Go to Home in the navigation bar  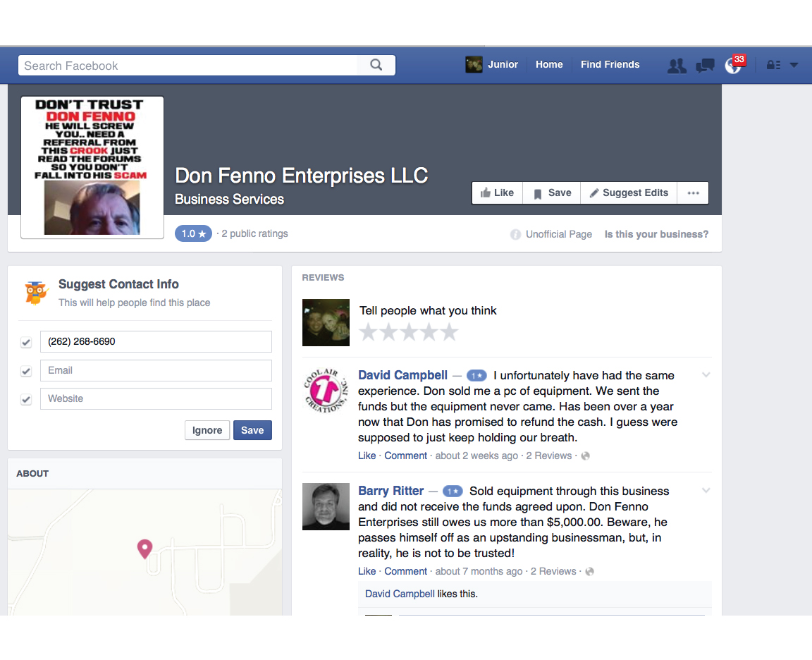[x=549, y=64]
